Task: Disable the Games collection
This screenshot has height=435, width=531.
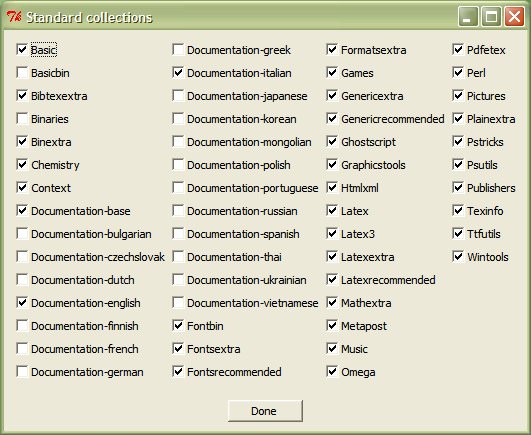Action: pos(332,72)
